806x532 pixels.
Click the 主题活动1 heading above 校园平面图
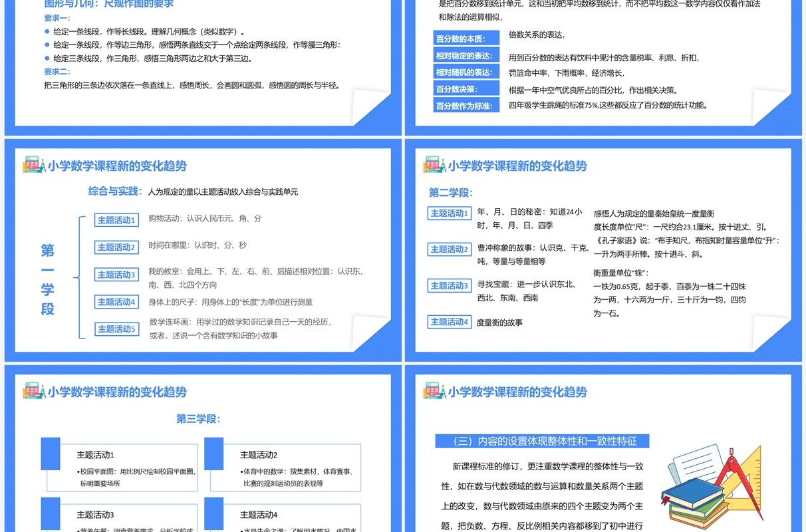[95, 455]
